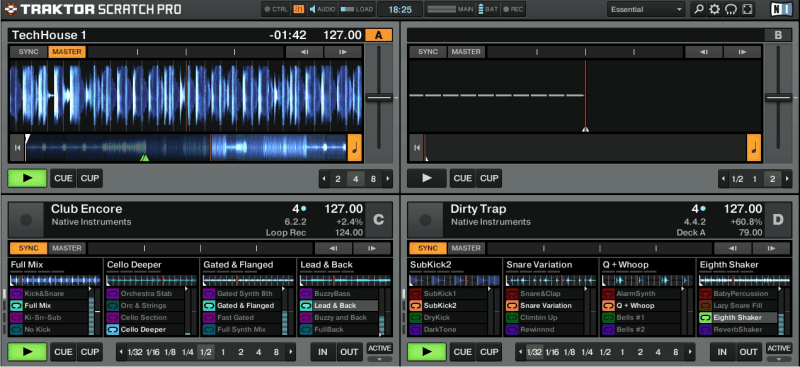Select Deck B letter badge

778,35
